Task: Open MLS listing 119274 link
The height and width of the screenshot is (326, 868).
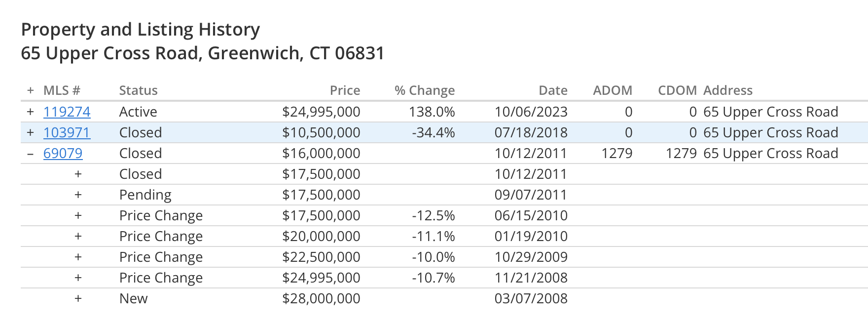Action: (x=67, y=112)
